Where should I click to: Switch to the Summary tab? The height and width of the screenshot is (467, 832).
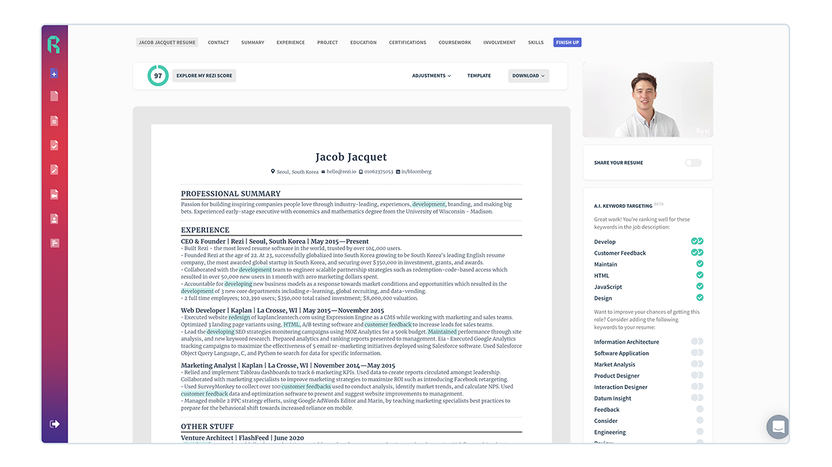click(253, 42)
